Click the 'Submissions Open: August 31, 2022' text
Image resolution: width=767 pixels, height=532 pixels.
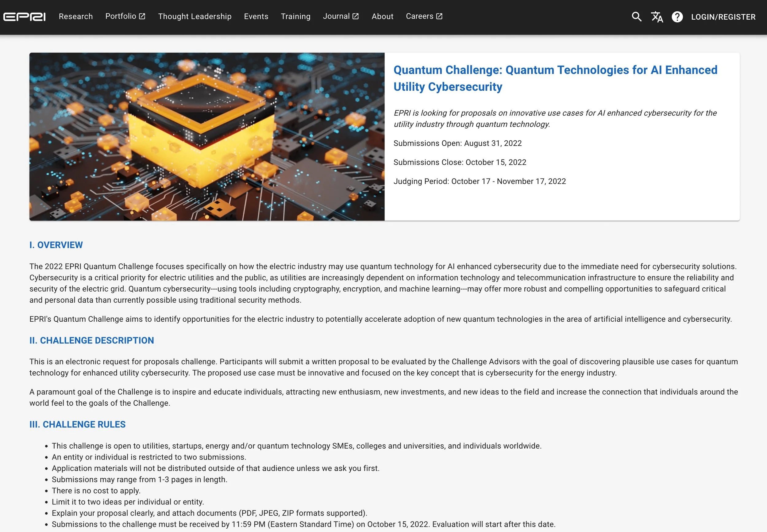pyautogui.click(x=457, y=143)
